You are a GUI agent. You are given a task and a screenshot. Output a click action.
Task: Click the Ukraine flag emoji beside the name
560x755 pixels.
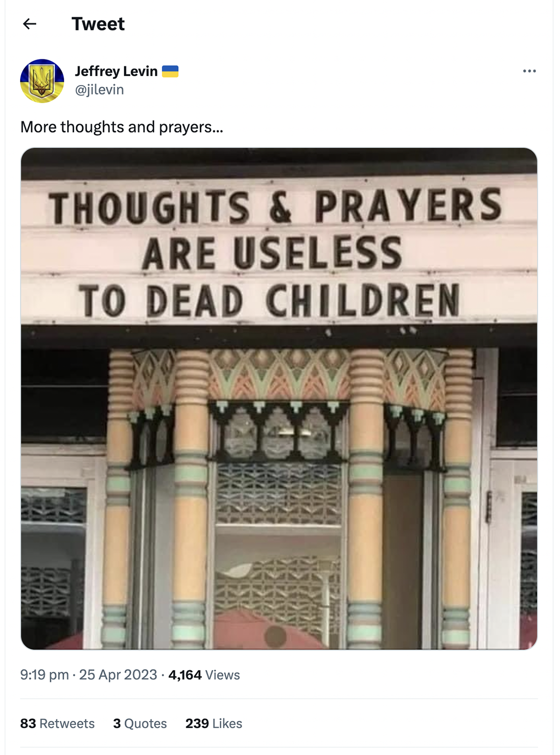tap(170, 71)
